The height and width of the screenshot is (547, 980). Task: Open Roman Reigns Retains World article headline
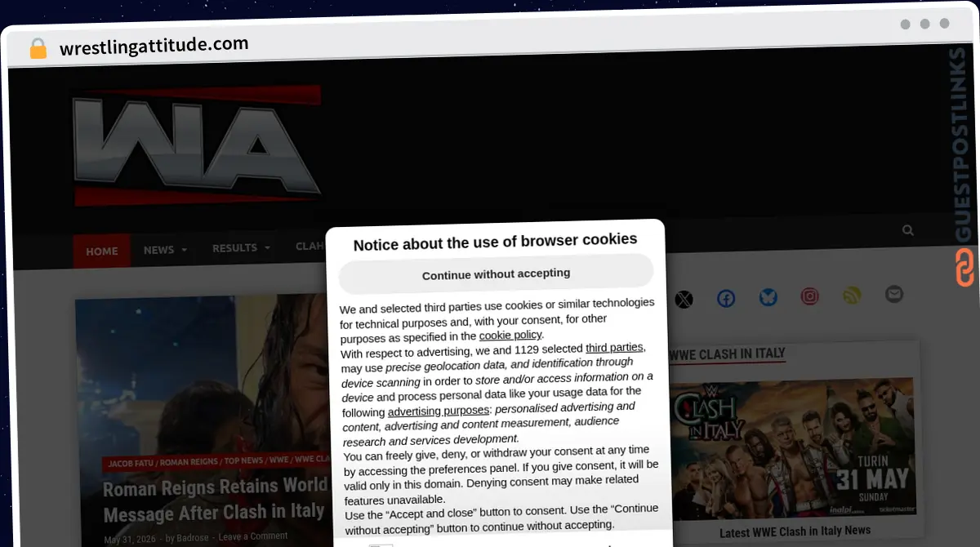(214, 499)
